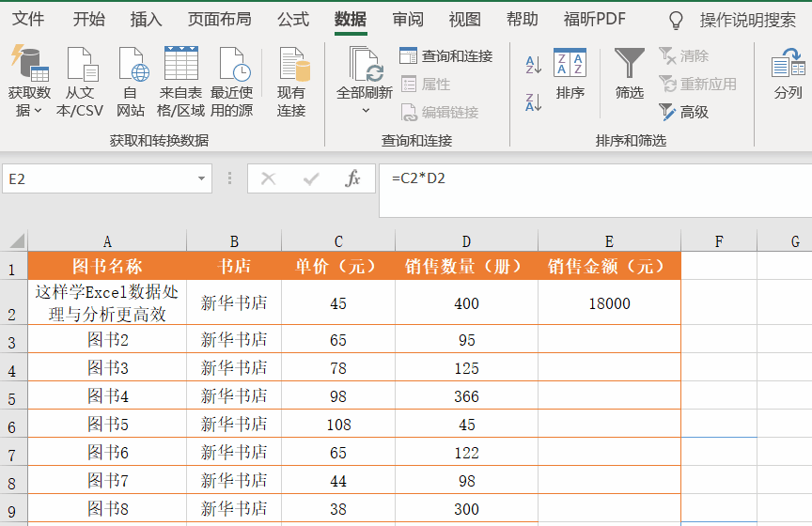The image size is (812, 526).
Task: Select the cell with value 366
Action: pyautogui.click(x=466, y=395)
